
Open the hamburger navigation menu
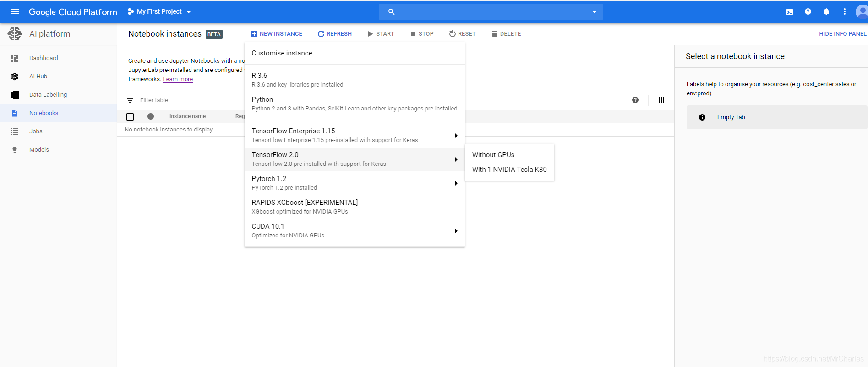coord(15,11)
